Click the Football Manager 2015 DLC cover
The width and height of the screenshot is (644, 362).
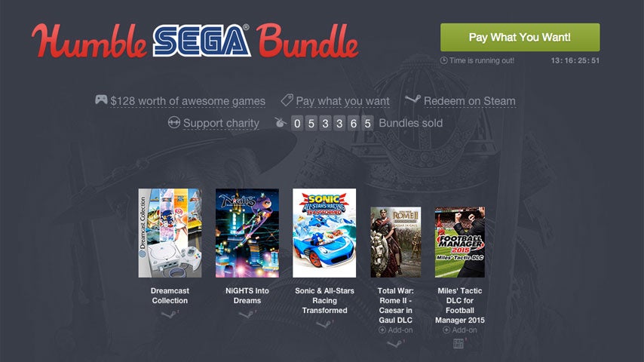[459, 242]
